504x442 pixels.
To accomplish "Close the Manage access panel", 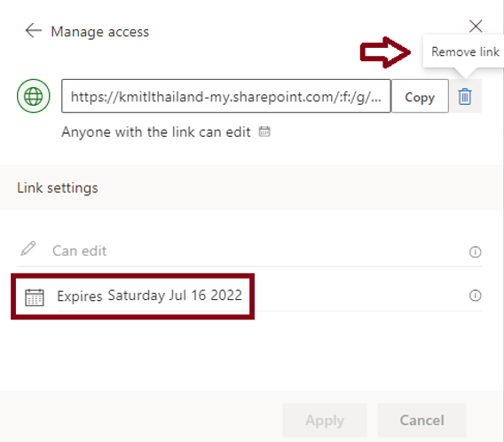I will point(476,27).
